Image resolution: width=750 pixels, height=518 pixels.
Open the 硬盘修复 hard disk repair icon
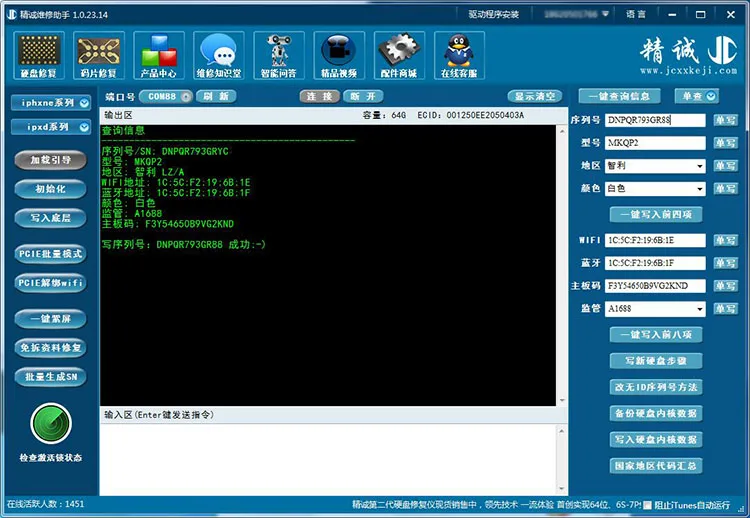click(x=39, y=55)
